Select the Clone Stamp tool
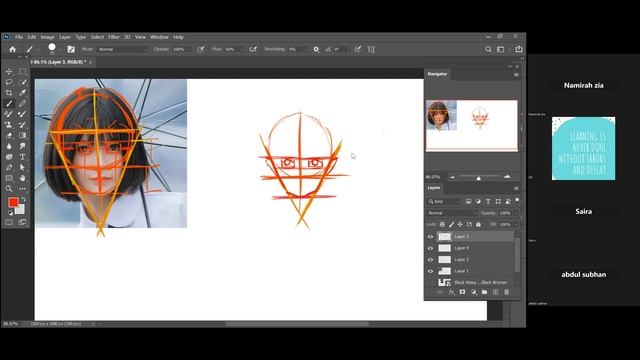The height and width of the screenshot is (360, 640). click(x=9, y=124)
